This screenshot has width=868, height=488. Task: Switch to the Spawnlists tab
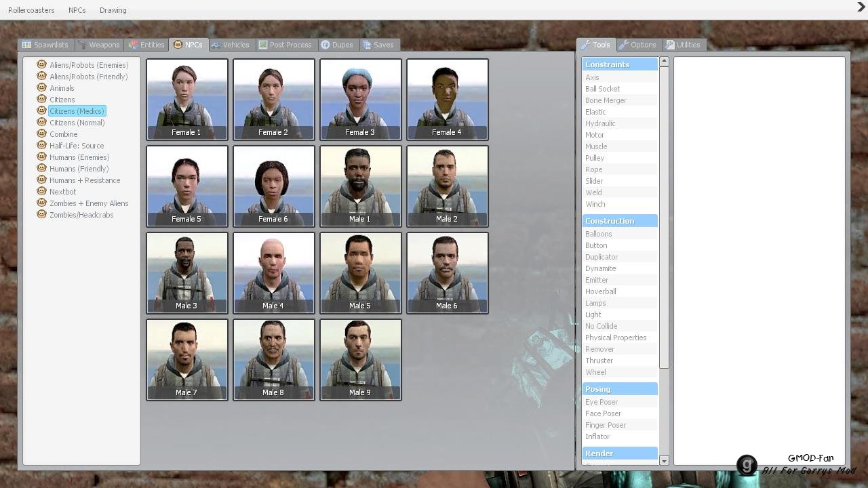tap(45, 45)
